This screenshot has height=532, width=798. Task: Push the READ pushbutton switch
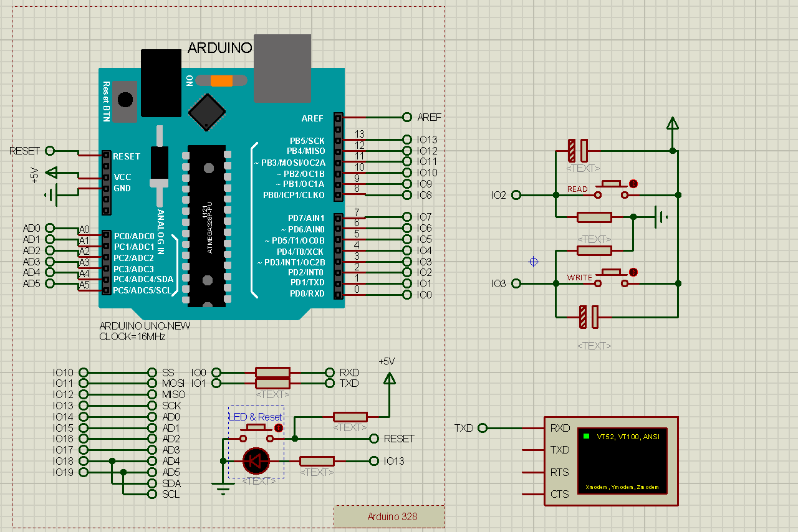point(612,189)
